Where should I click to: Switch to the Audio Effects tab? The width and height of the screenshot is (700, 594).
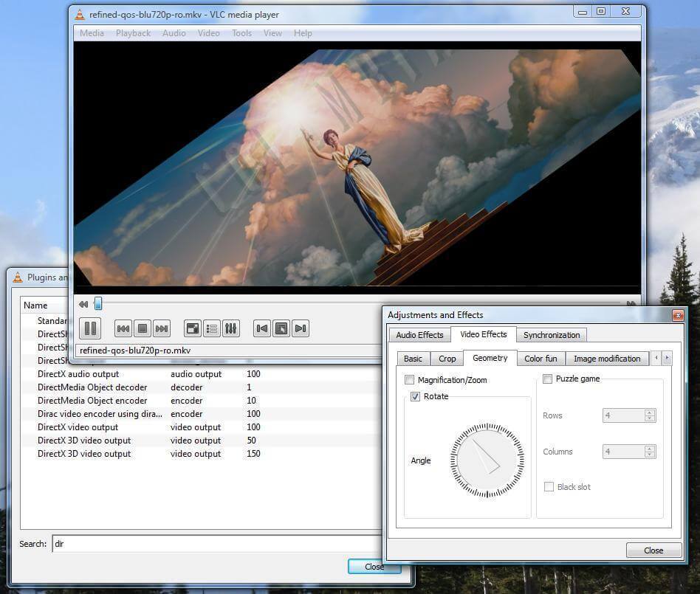tap(419, 334)
